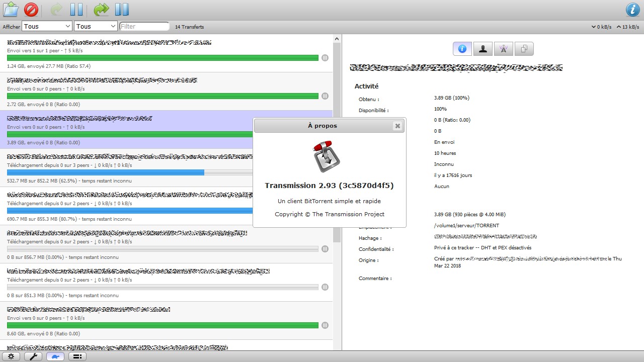This screenshot has width=644, height=362.
Task: Pause torrent with ratio 57.4
Action: pos(325,58)
